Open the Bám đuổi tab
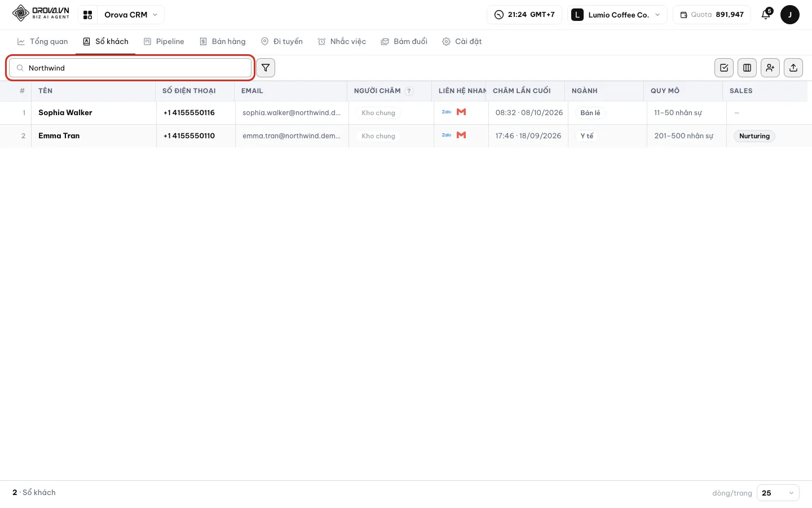 pos(404,42)
